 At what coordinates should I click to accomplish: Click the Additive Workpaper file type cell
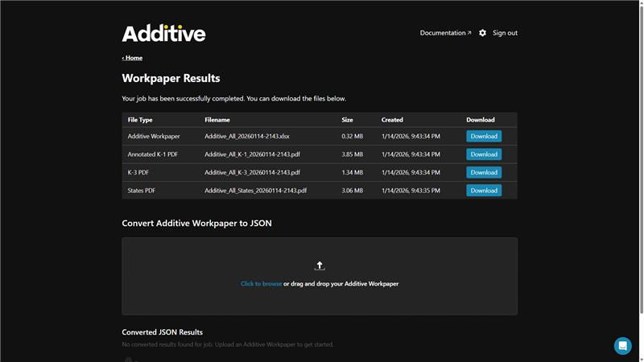click(x=154, y=136)
